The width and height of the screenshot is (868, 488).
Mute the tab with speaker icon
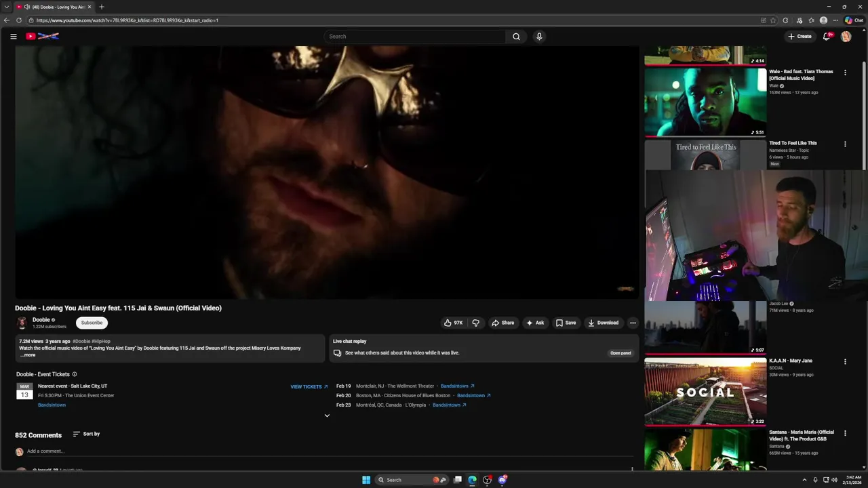[x=26, y=7]
